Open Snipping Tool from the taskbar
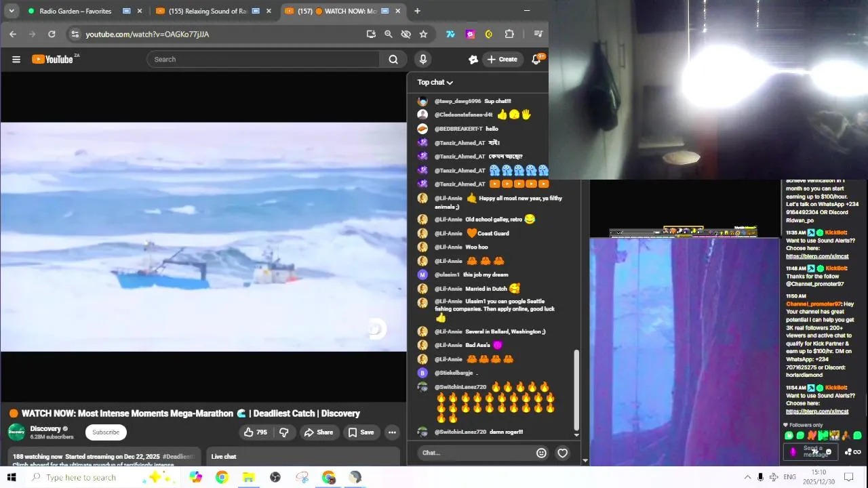 tap(302, 477)
